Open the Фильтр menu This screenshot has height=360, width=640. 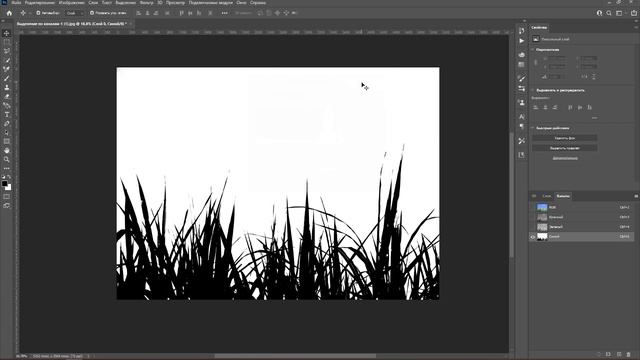point(147,2)
